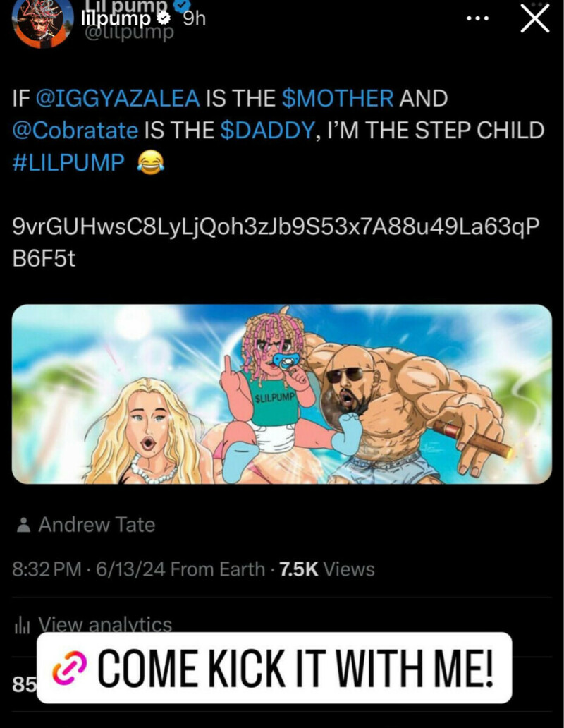Click the 8:32 PM 6/13/24 timestamp

pyautogui.click(x=89, y=569)
